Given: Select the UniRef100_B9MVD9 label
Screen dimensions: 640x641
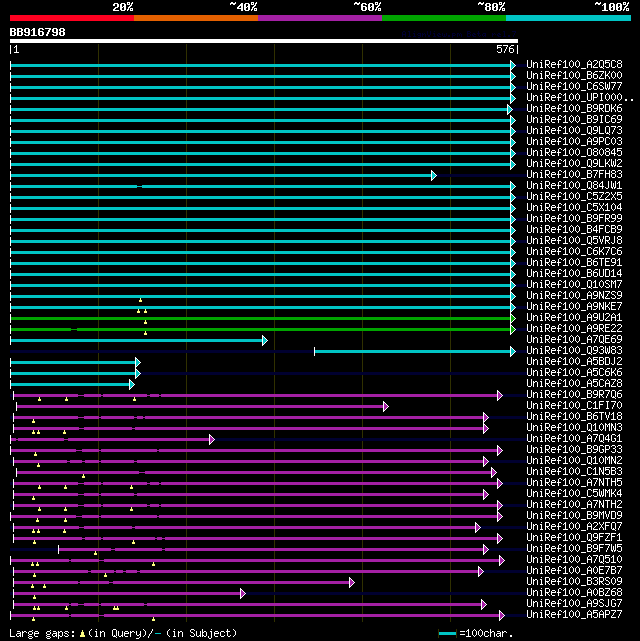Looking at the screenshot, I should 574,516.
